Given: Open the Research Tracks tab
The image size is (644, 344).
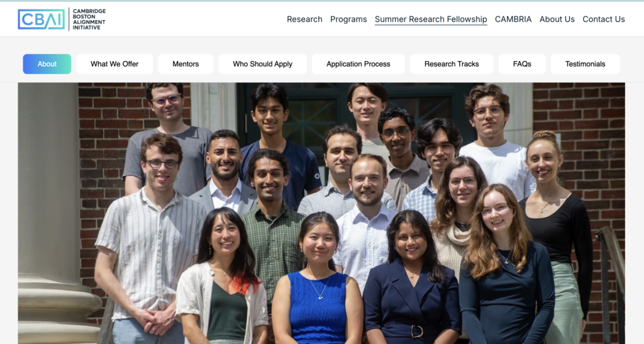Looking at the screenshot, I should coord(452,64).
